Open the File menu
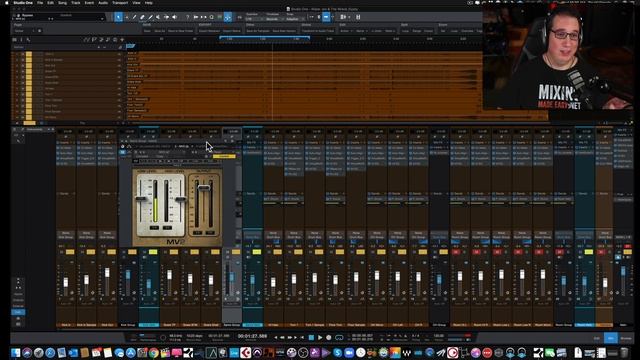 [40, 2]
